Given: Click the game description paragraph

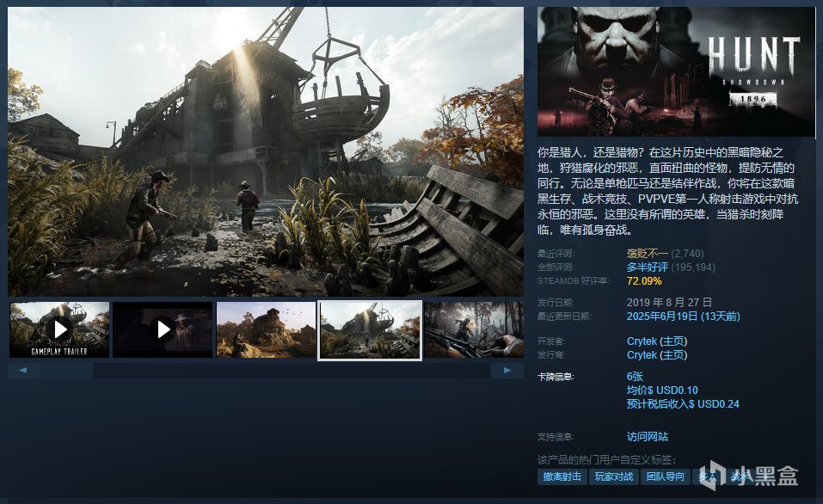Looking at the screenshot, I should point(667,191).
